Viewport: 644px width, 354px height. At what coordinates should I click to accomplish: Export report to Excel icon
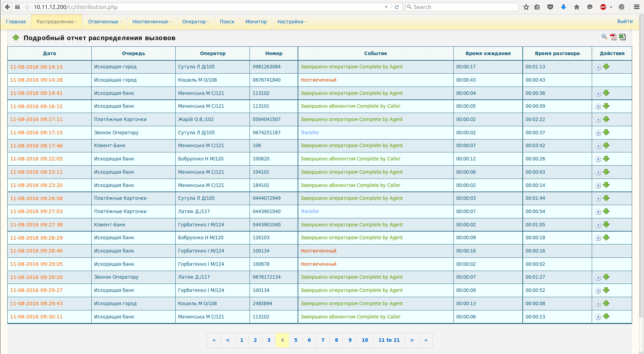point(622,37)
